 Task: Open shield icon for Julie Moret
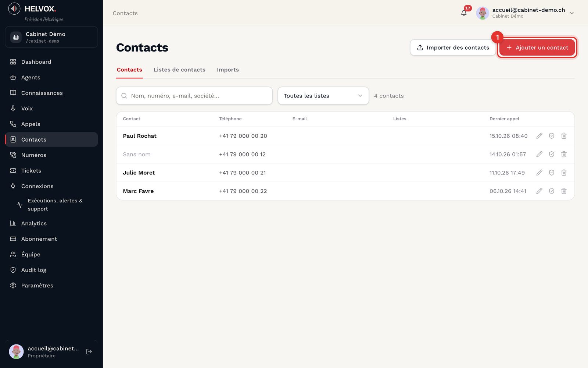[552, 173]
